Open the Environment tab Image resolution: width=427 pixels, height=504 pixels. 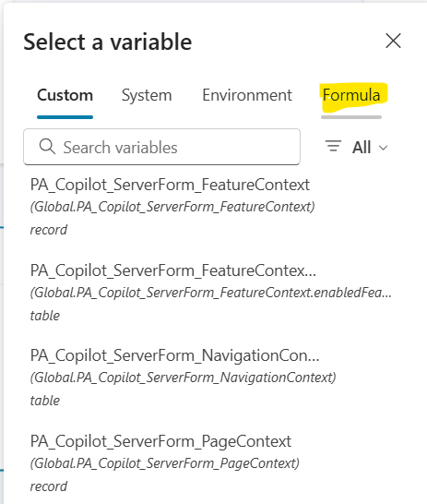point(247,95)
